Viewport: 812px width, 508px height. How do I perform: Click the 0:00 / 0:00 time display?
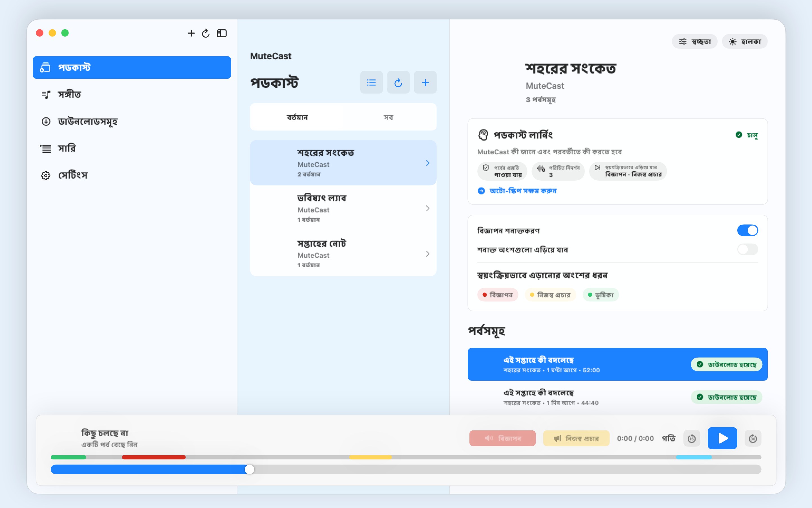point(636,438)
